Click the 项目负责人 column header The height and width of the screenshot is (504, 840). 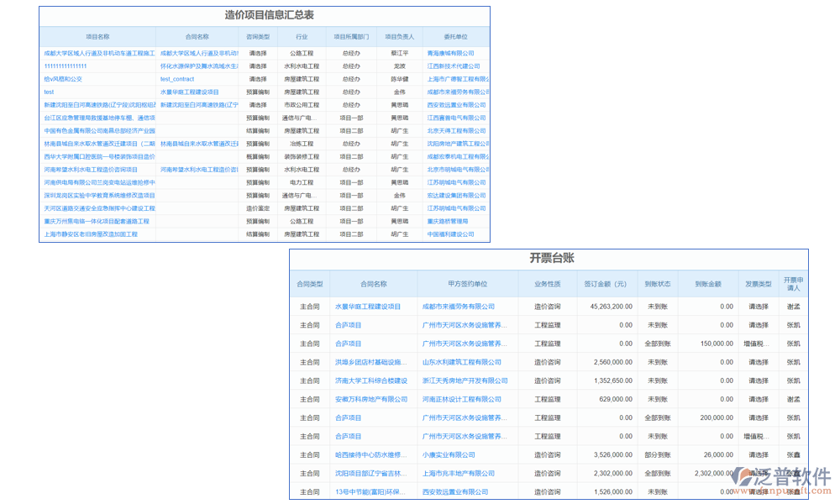pyautogui.click(x=399, y=37)
